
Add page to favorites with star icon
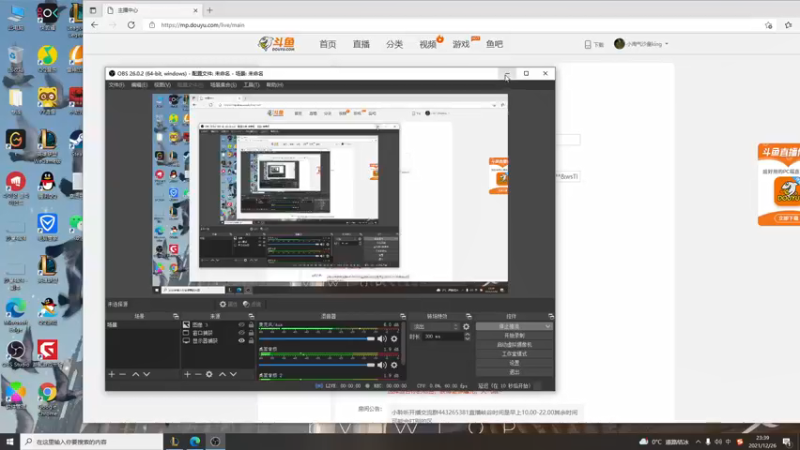point(768,25)
